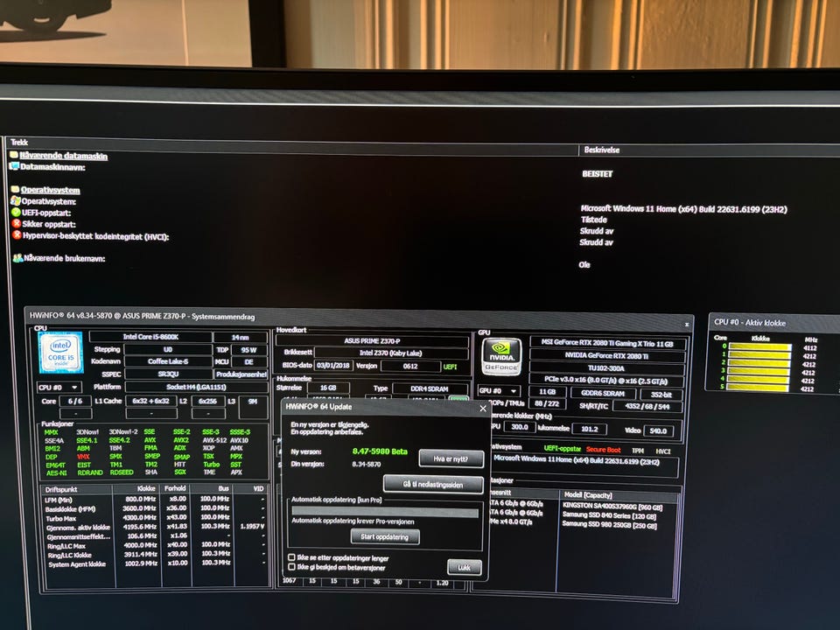Click the Core 0 clock bar
The image size is (840, 630).
[x=759, y=347]
